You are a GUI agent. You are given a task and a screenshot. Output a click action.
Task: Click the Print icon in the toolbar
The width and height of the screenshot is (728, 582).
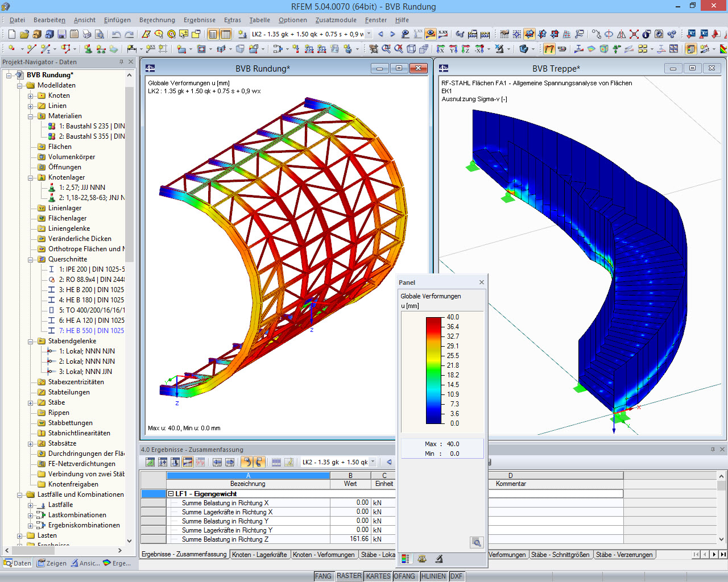[x=85, y=34]
